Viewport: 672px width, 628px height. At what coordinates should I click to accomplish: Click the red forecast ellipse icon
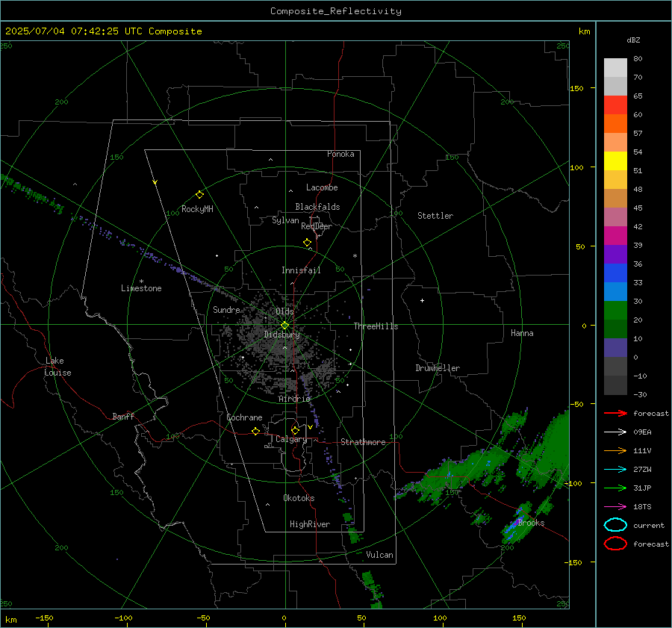(x=615, y=544)
